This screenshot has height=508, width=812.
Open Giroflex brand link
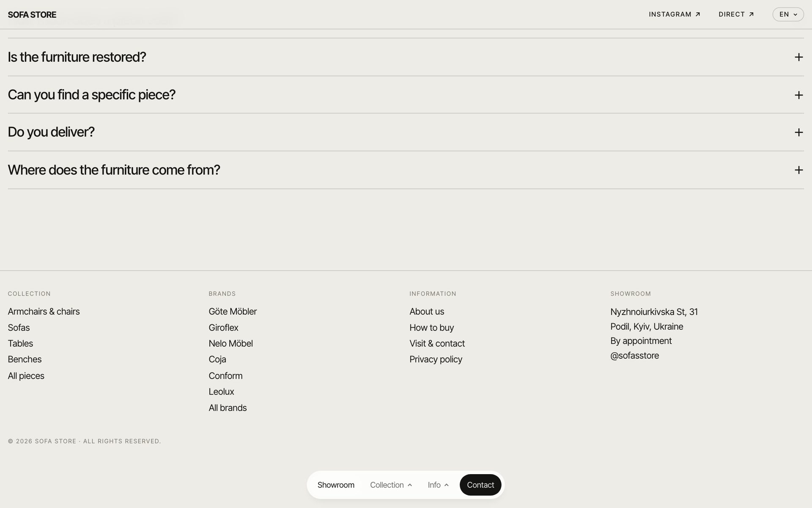point(223,328)
